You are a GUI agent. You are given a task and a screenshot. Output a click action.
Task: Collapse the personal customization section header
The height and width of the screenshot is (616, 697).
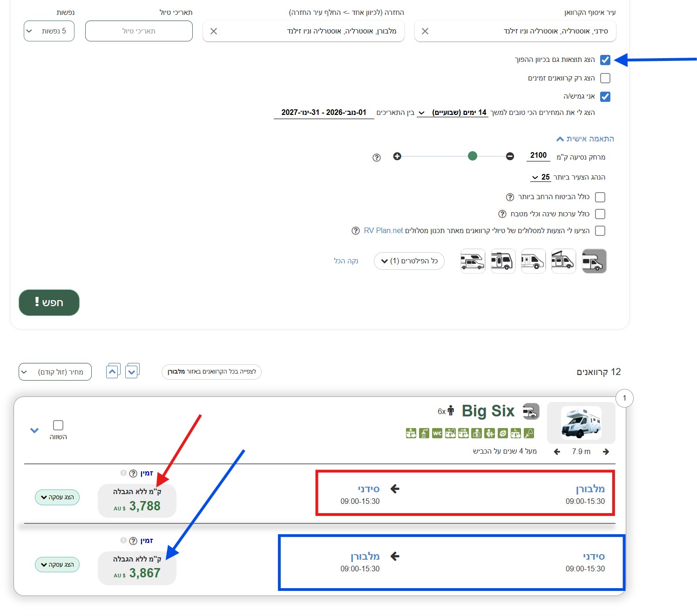pyautogui.click(x=585, y=139)
